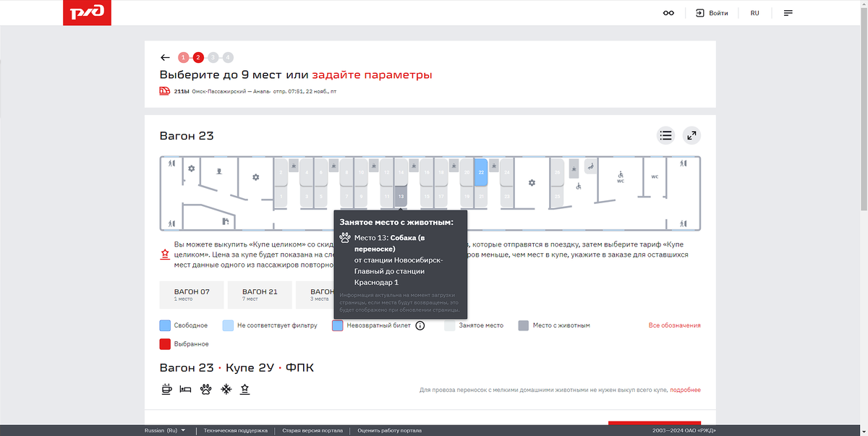
Task: Open the main navigation hamburger menu
Action: coord(788,12)
